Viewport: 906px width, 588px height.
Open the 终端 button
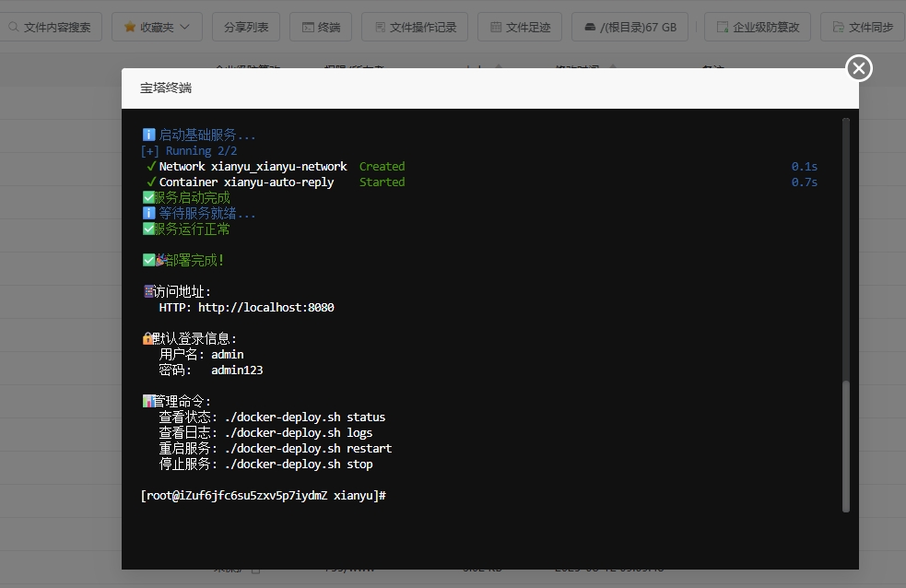click(322, 27)
